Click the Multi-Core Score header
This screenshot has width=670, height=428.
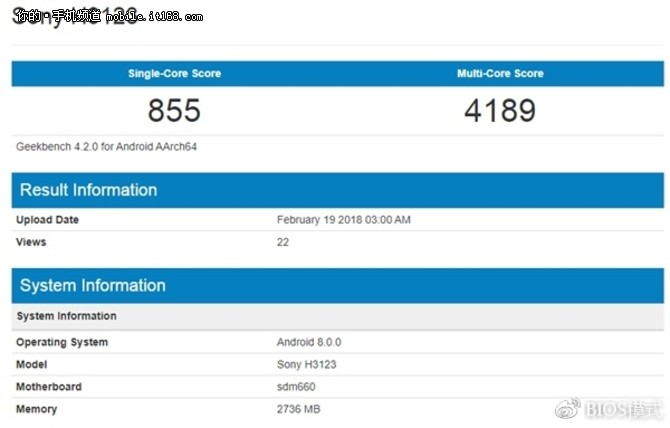(x=500, y=73)
